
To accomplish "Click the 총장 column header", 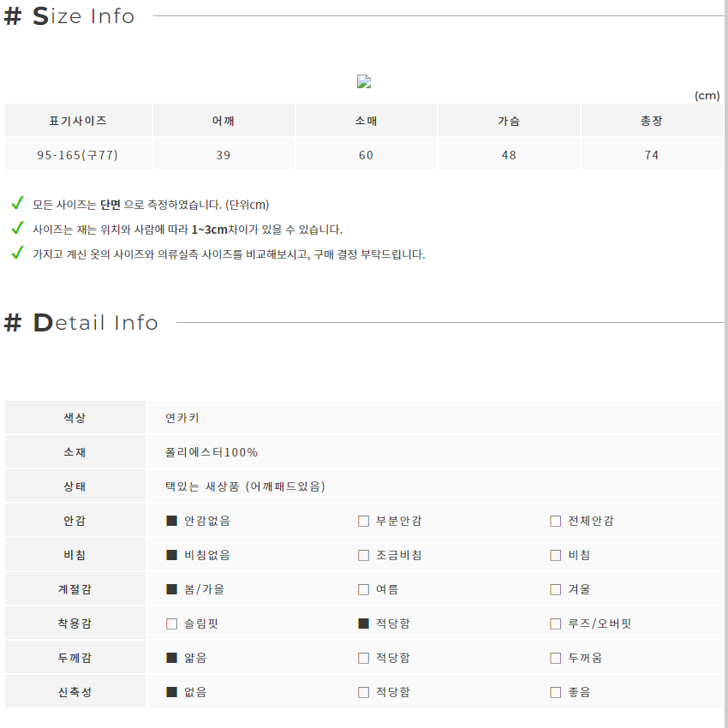I will (x=652, y=121).
